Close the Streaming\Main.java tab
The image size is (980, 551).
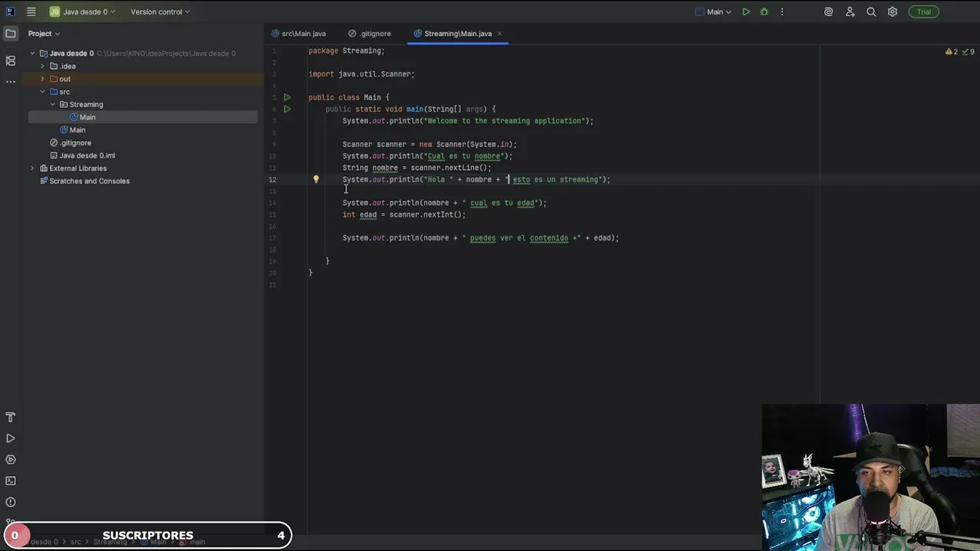point(499,34)
